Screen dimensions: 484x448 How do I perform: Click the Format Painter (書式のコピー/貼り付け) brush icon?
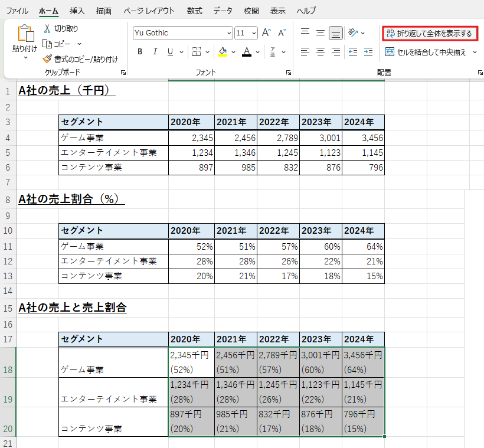[47, 59]
